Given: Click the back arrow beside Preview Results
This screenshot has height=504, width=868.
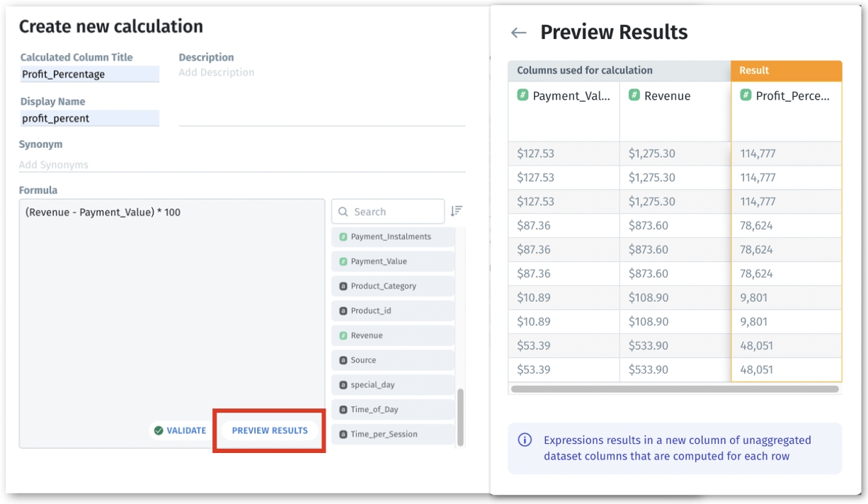Looking at the screenshot, I should pos(518,33).
